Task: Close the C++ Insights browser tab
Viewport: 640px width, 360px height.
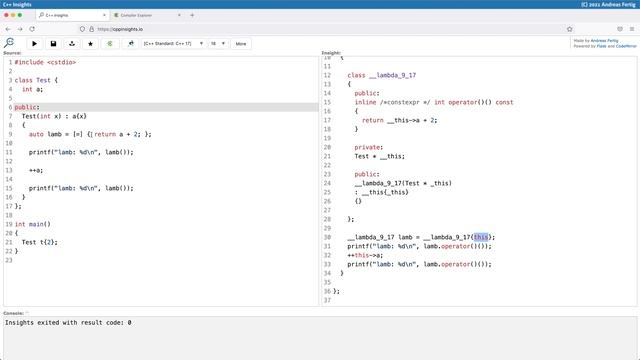Action: [x=104, y=15]
